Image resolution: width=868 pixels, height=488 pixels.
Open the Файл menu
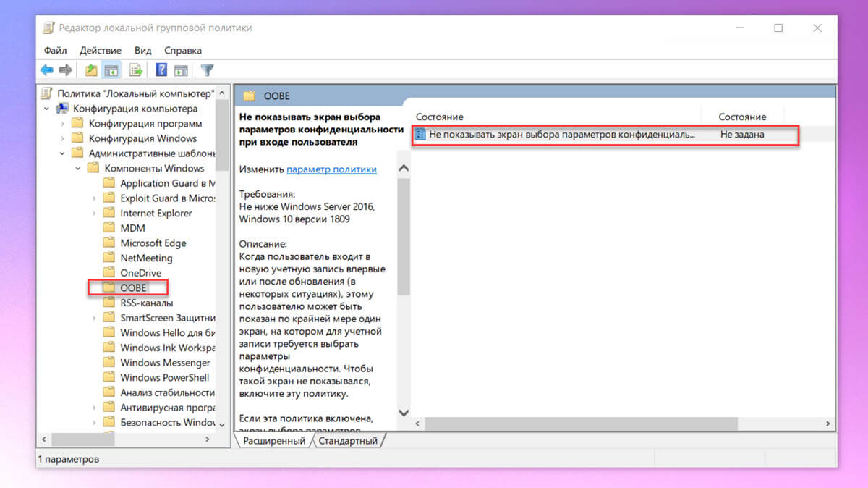pyautogui.click(x=55, y=51)
